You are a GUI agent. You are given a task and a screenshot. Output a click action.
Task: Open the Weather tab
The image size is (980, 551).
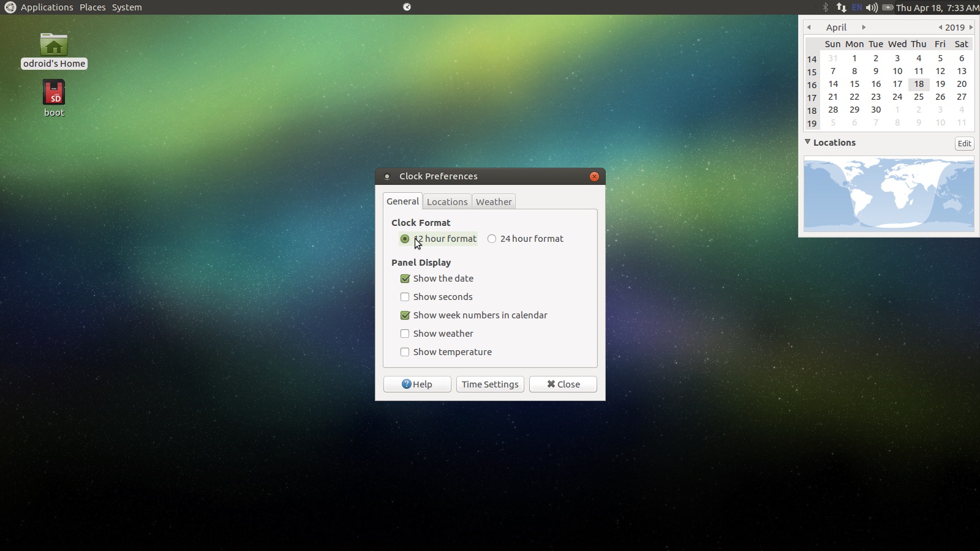[x=494, y=201]
